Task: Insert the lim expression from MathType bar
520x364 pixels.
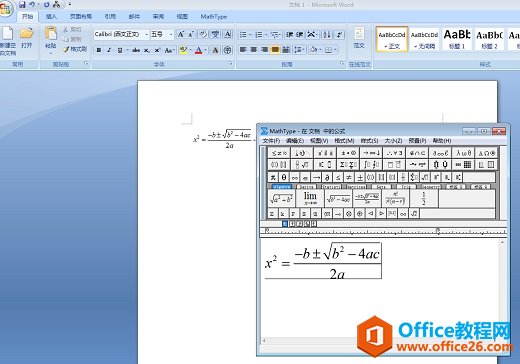Action: pyautogui.click(x=310, y=198)
